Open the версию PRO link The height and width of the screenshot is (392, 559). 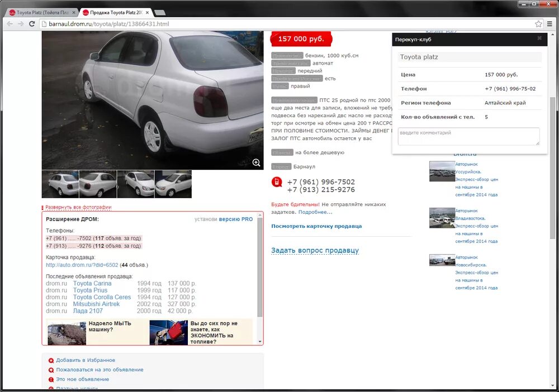point(236,219)
